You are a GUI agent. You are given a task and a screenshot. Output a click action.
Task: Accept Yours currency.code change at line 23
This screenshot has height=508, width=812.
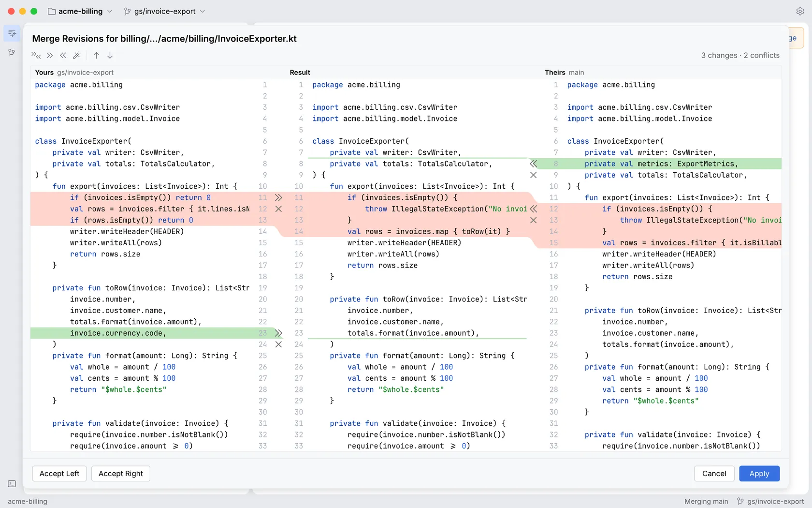[278, 333]
